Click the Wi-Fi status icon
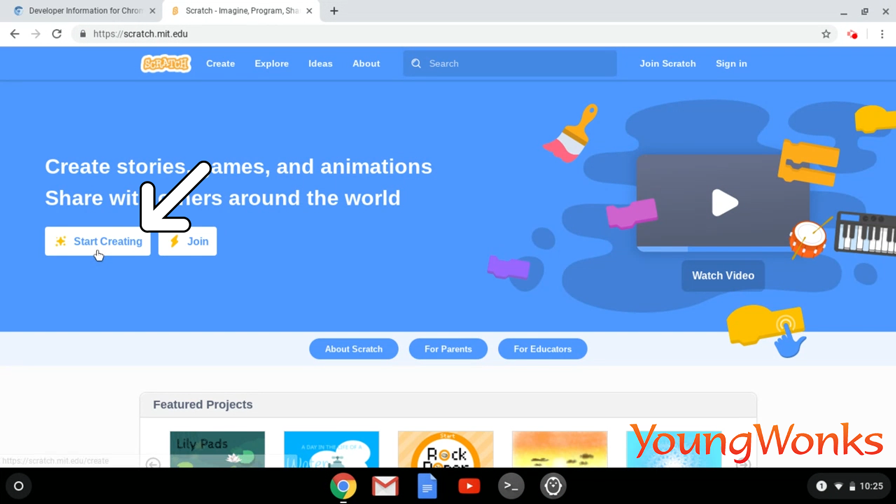The height and width of the screenshot is (504, 896). point(838,486)
